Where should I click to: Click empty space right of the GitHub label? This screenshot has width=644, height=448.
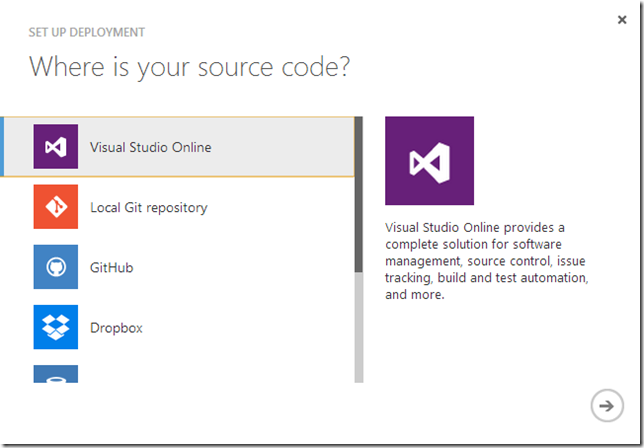[250, 268]
